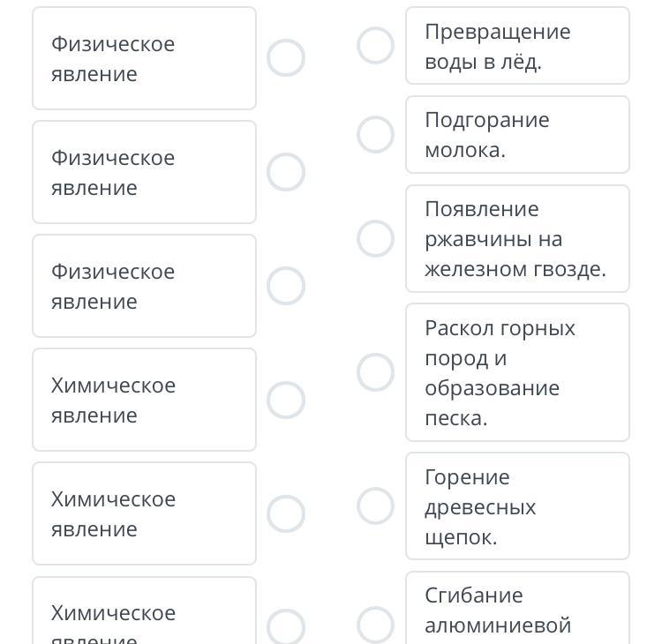Click the first 'Химическое явление' card
Screen dimensions: 662x644
click(x=144, y=400)
